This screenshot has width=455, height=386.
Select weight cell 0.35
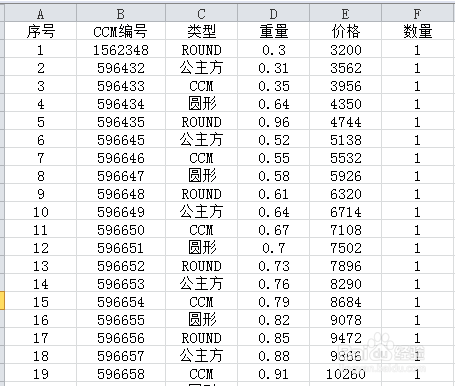pos(273,85)
